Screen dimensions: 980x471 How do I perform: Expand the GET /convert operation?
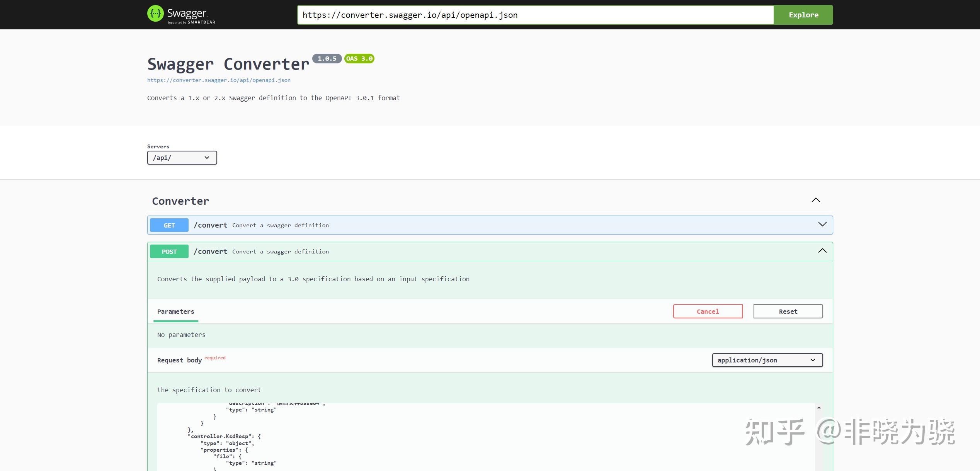tap(822, 224)
